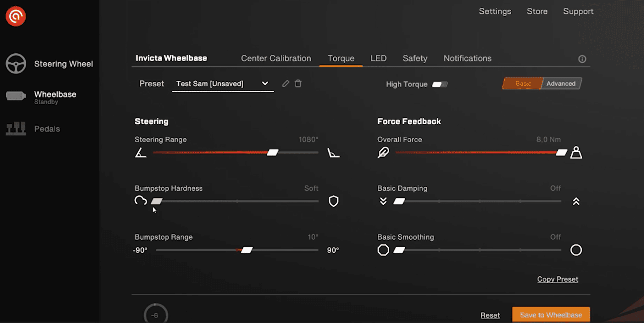Click the shield icon for Bumpstop Hardness
The height and width of the screenshot is (323, 644).
pos(333,201)
